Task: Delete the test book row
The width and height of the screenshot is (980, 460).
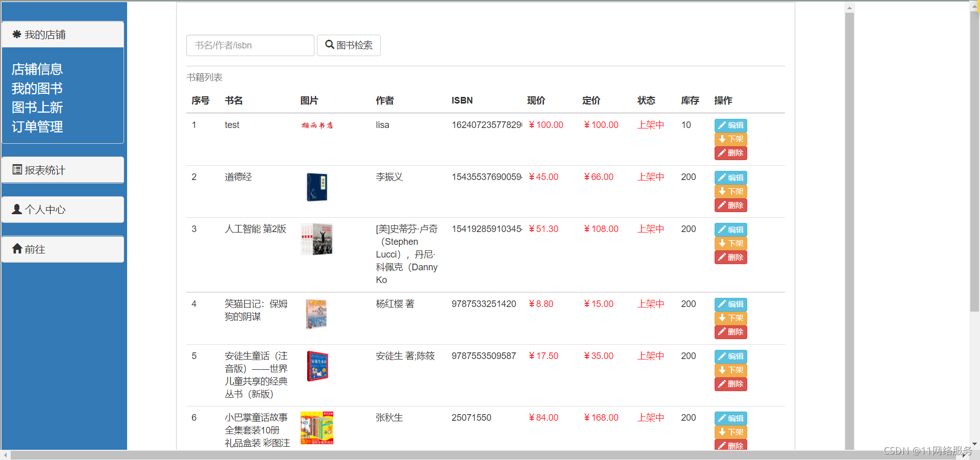Action: 730,153
